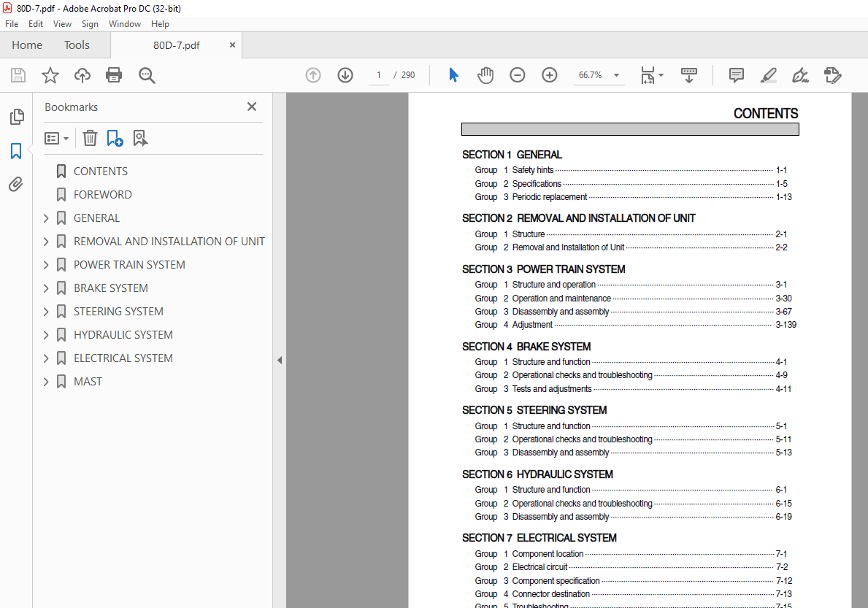Go to the next page arrow
Viewport: 868px width, 608px height.
(345, 75)
